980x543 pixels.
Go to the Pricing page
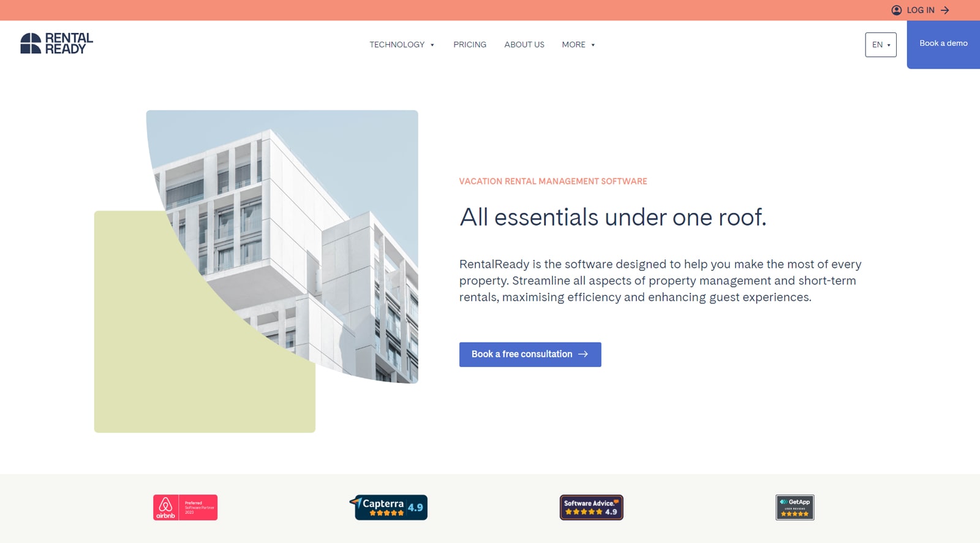tap(470, 45)
